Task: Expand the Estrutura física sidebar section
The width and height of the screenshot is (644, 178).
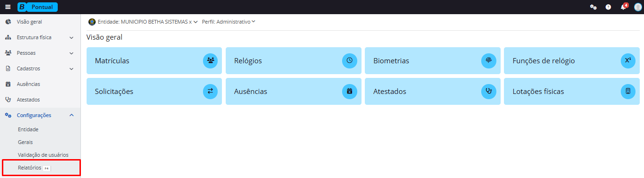Action: (40, 37)
